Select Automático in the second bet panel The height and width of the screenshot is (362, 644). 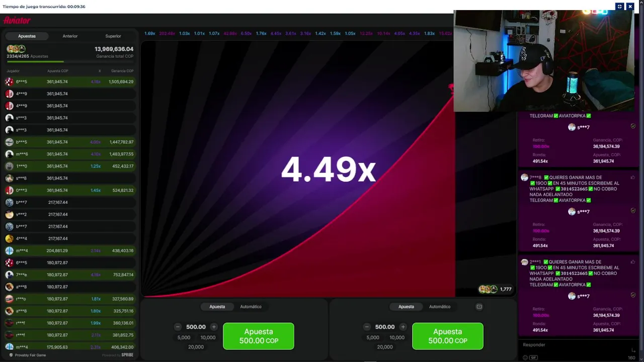click(440, 307)
